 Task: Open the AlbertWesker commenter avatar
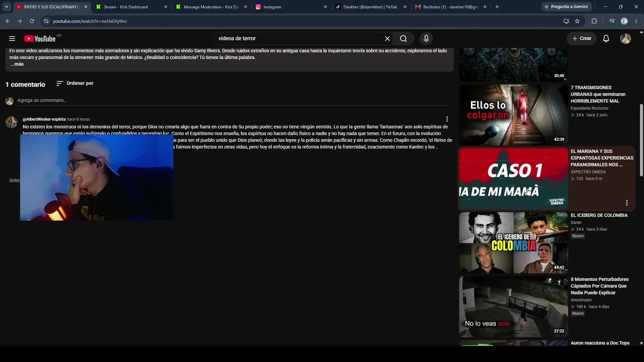click(x=11, y=123)
